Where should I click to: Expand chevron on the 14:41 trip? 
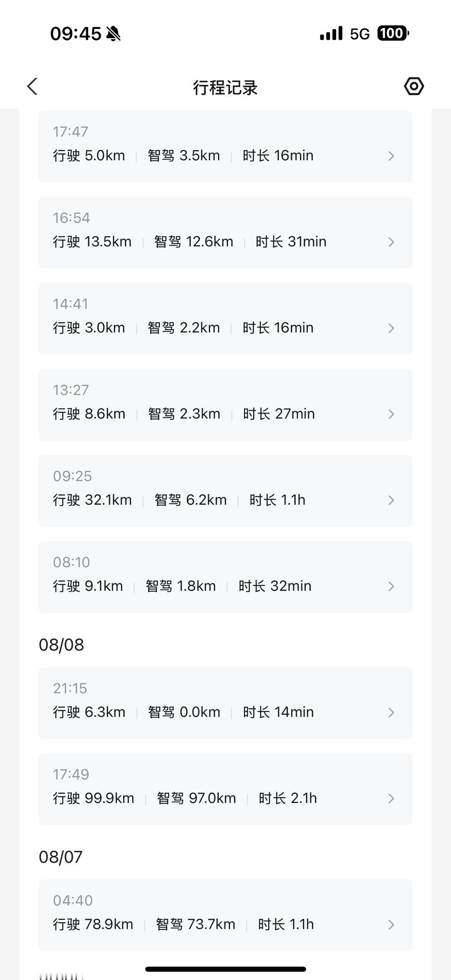[x=391, y=328]
